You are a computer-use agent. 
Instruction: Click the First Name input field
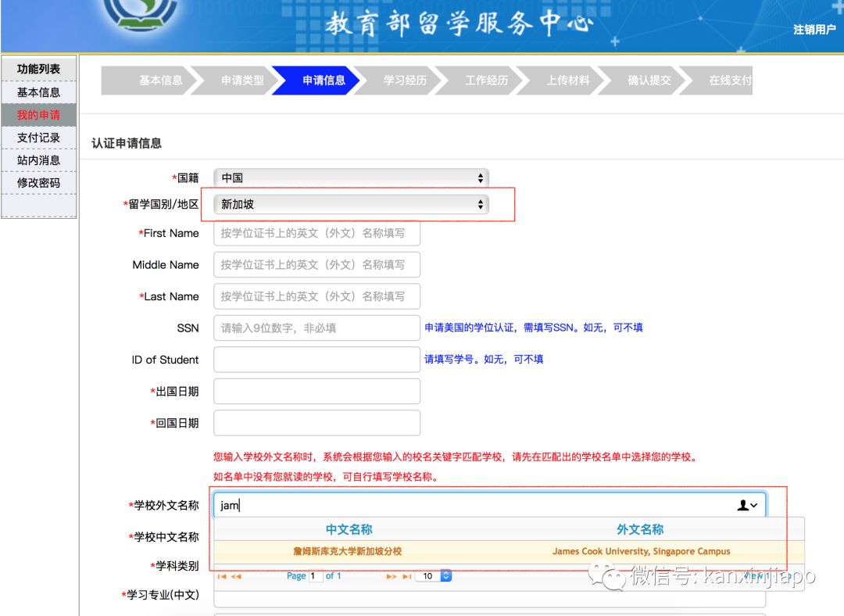pyautogui.click(x=316, y=233)
